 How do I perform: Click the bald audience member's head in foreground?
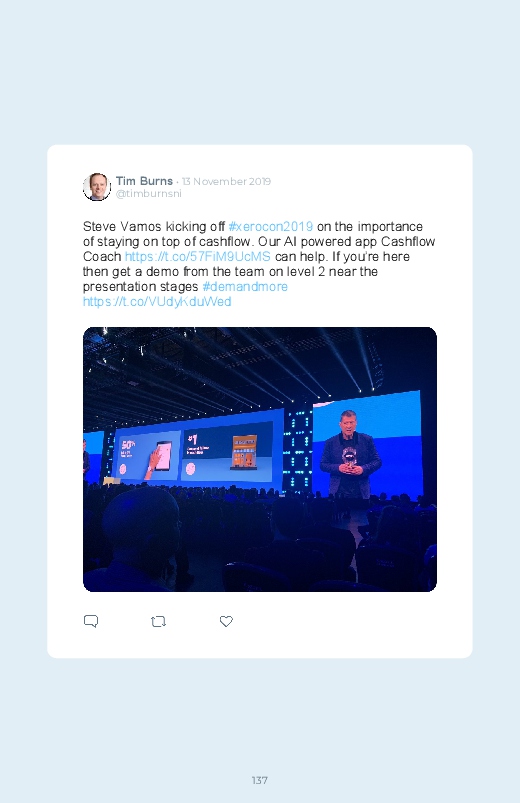141,525
